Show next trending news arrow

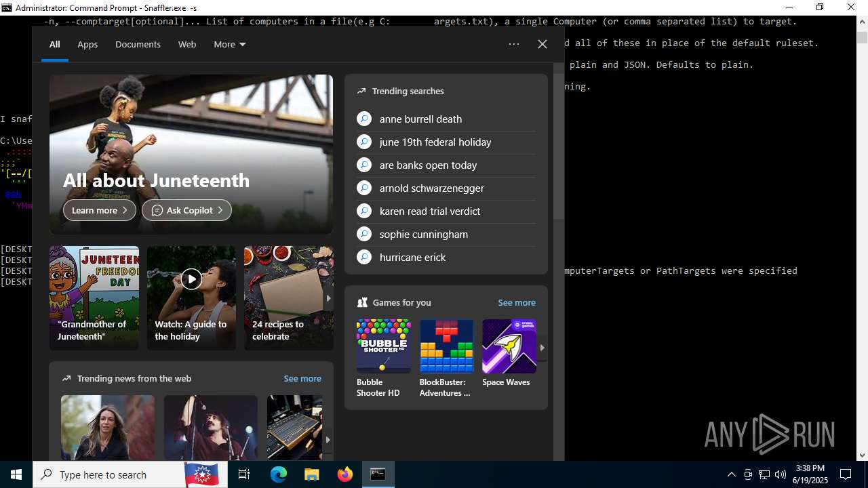coord(328,440)
